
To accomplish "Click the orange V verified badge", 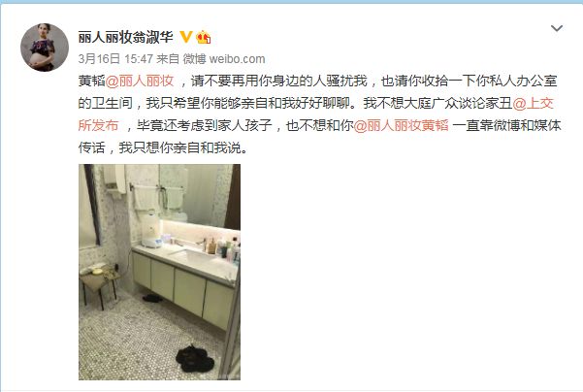I will (x=185, y=37).
